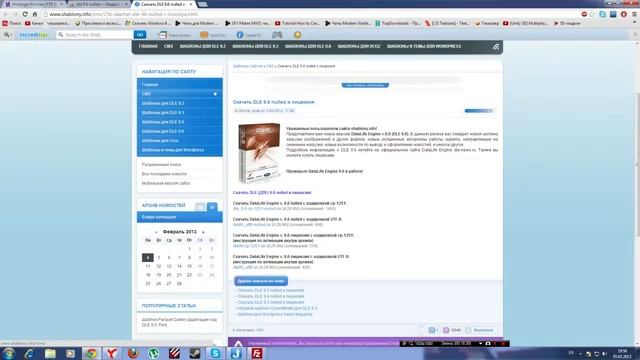Click the star rating bar of article
Screen dimensions: 640x360
tap(478, 111)
